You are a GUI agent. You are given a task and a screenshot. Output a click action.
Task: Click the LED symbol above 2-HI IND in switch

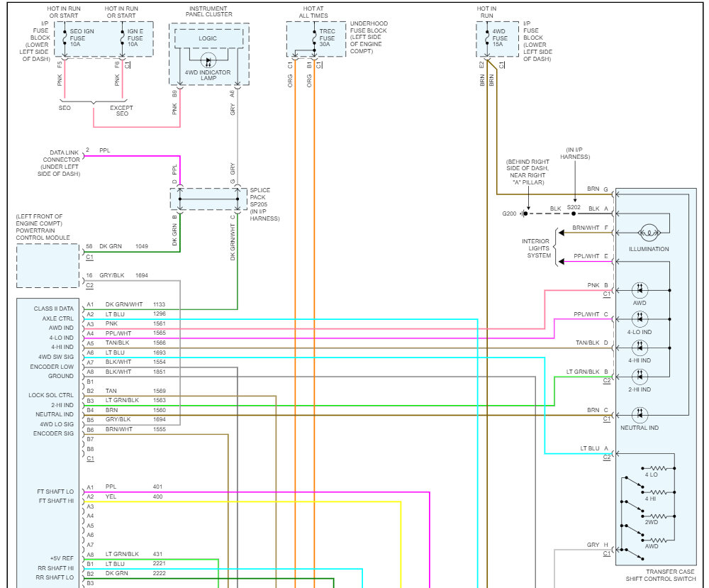pyautogui.click(x=640, y=377)
